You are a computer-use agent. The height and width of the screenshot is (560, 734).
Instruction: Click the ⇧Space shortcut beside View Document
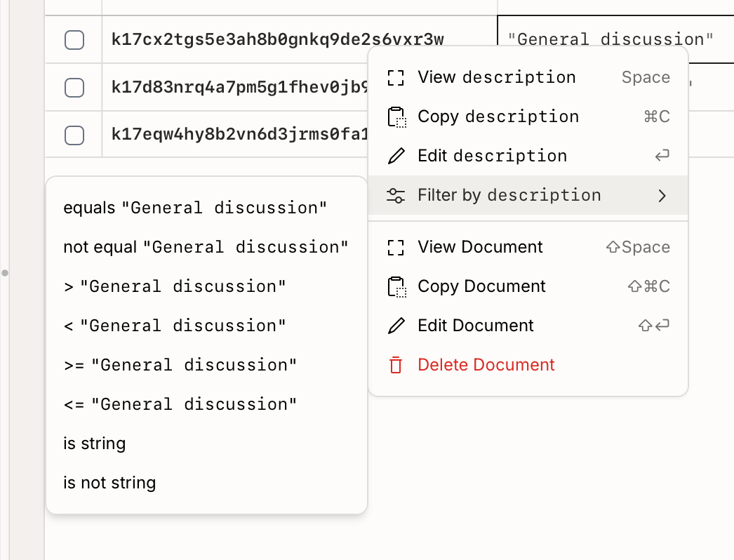(638, 247)
